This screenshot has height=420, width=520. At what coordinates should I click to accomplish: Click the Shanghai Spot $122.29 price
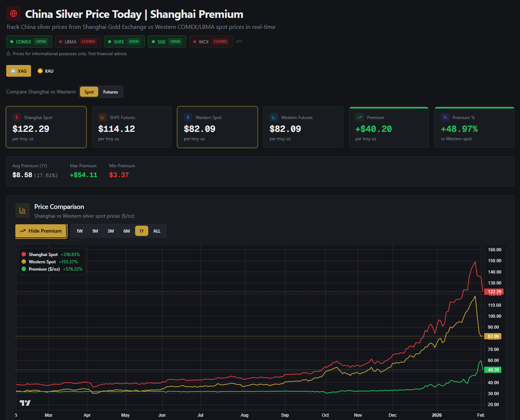point(31,129)
